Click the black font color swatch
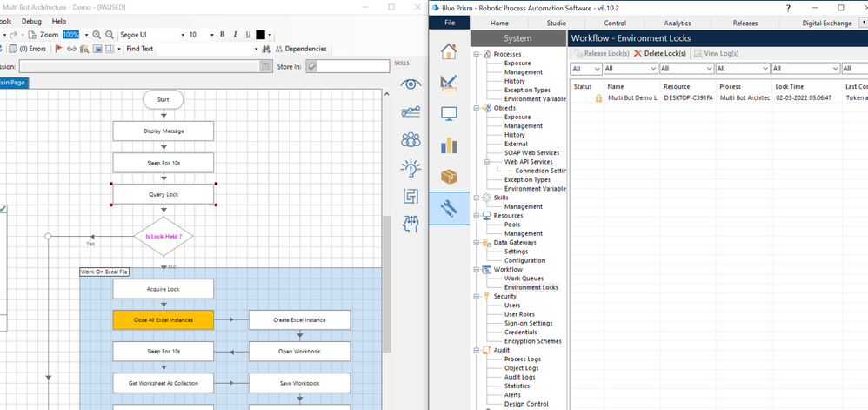 (x=261, y=35)
